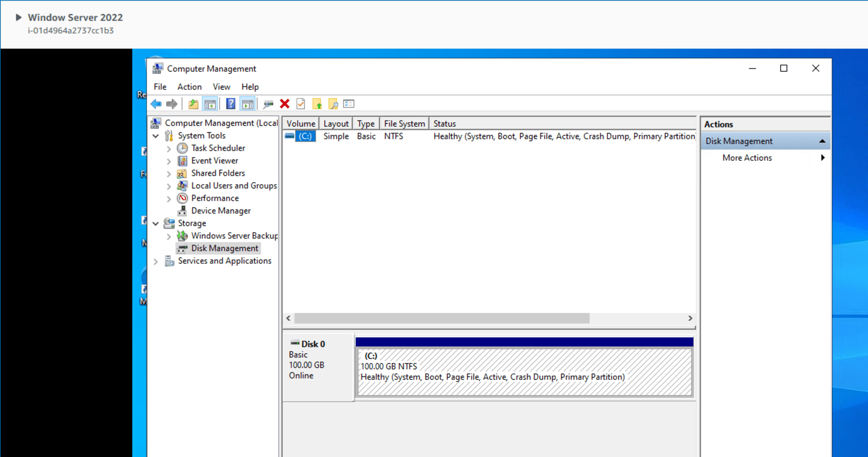Click the checklist settings toolbar icon

[x=349, y=104]
